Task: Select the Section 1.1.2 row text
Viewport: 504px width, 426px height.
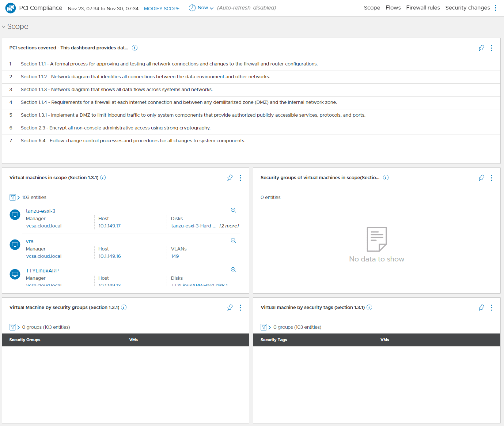Action: (x=145, y=77)
